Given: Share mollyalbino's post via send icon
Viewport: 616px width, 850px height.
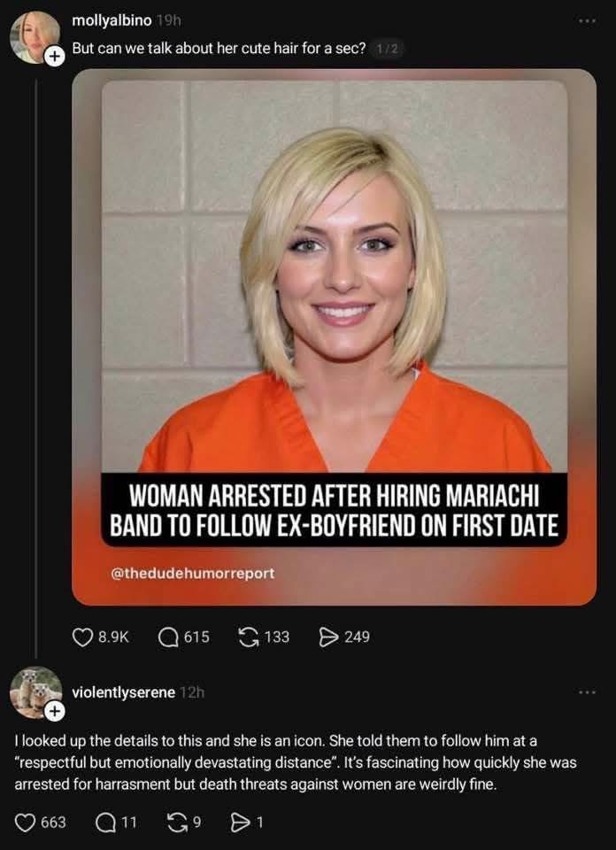Looking at the screenshot, I should pyautogui.click(x=329, y=637).
